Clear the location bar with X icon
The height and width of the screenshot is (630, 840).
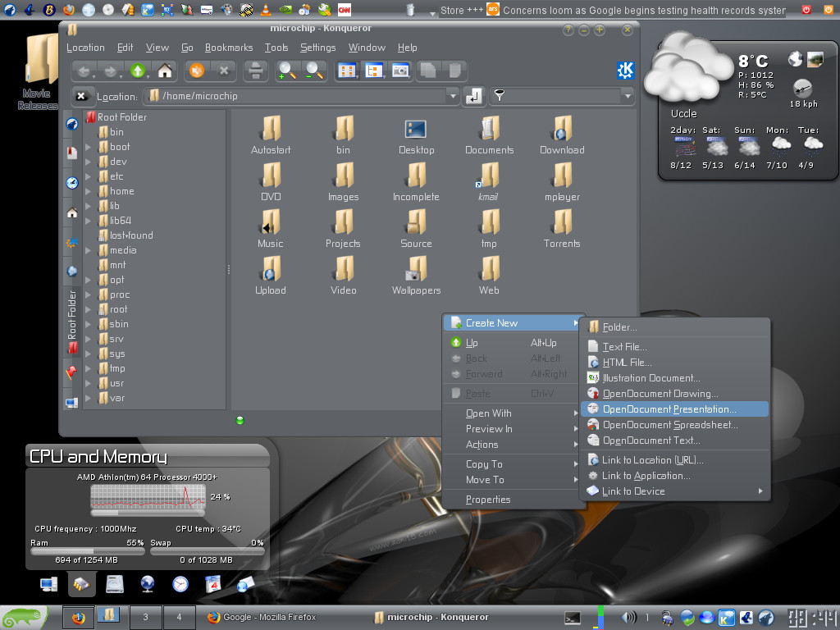(x=81, y=96)
